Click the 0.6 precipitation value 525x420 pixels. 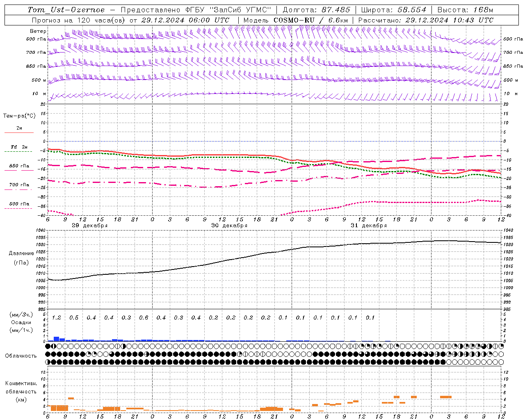[x=144, y=317]
